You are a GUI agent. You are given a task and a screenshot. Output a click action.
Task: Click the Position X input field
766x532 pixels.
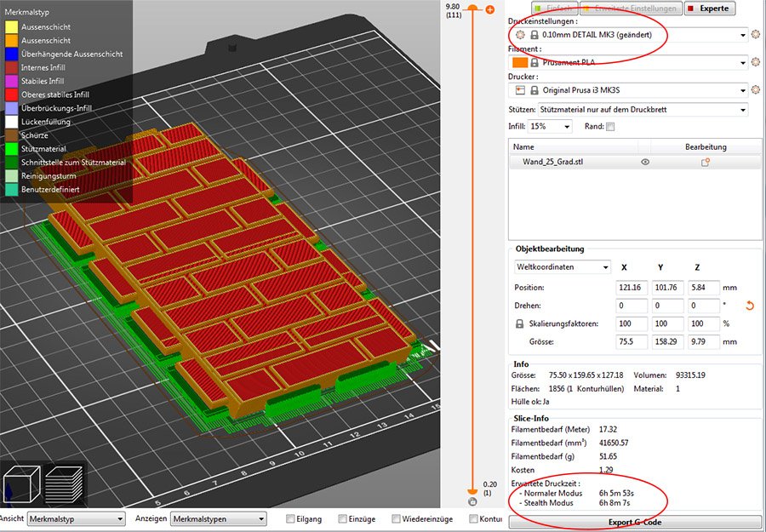click(x=633, y=288)
